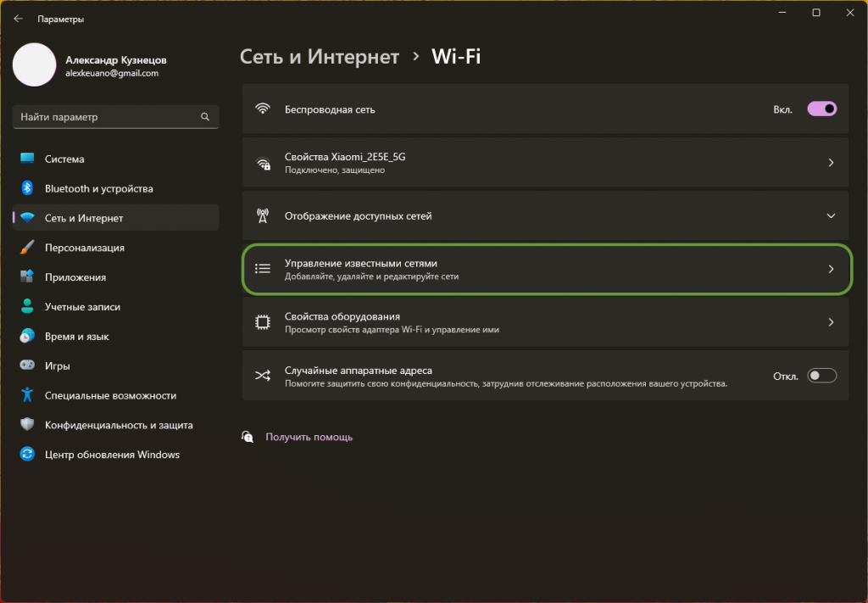Enable Случайные аппаратные адреса toggle
Image resolution: width=868 pixels, height=603 pixels.
pyautogui.click(x=821, y=376)
